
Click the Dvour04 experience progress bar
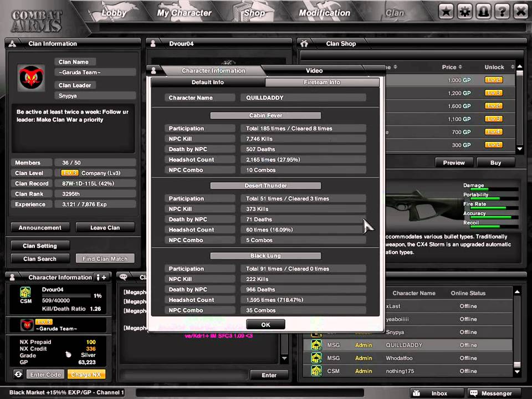66,296
